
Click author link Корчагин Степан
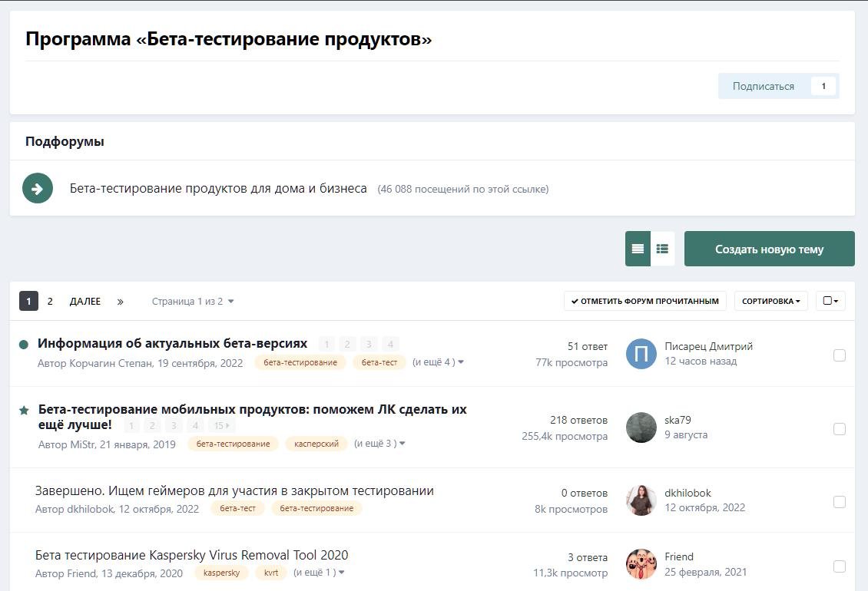click(111, 363)
